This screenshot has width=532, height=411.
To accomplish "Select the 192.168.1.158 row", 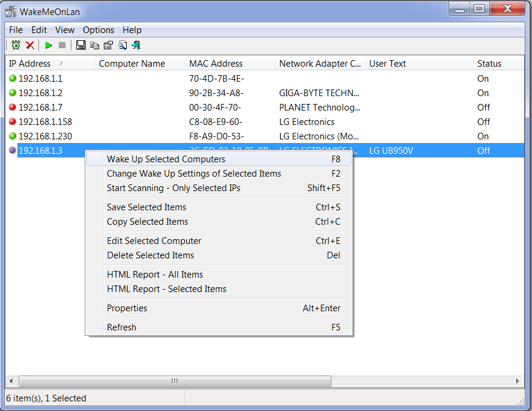I will [x=45, y=122].
